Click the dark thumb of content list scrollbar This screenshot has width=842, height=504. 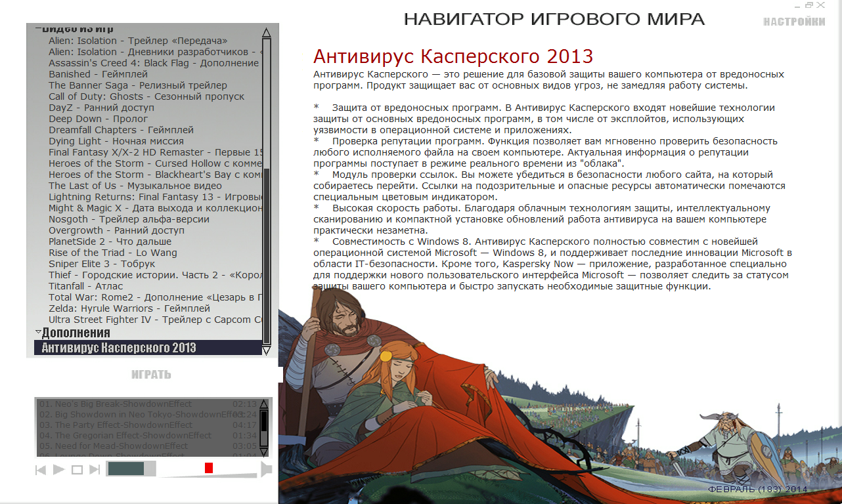pos(267,255)
